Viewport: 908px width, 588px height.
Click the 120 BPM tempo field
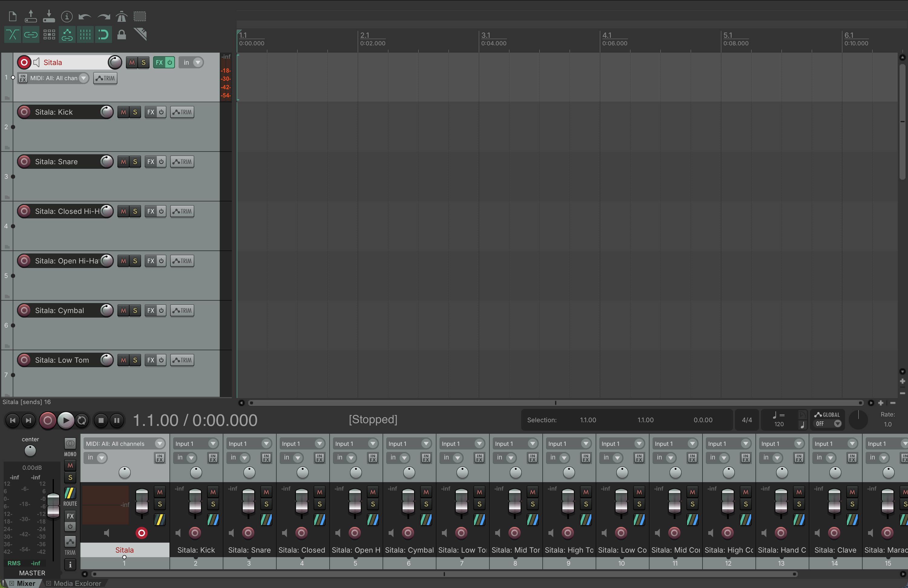click(779, 424)
